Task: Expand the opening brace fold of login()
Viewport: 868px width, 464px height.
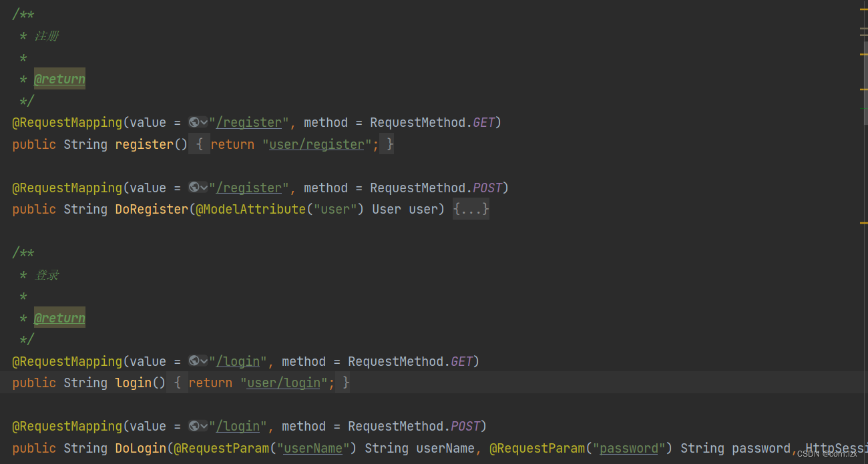Action: click(177, 383)
